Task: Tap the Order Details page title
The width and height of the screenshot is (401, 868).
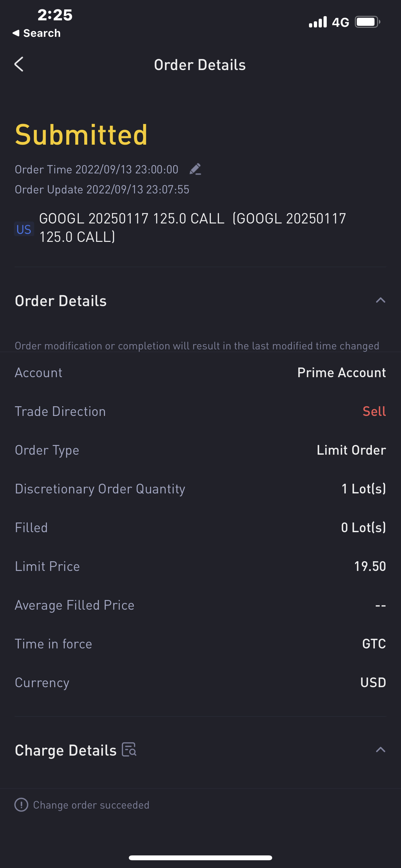Action: pyautogui.click(x=200, y=65)
